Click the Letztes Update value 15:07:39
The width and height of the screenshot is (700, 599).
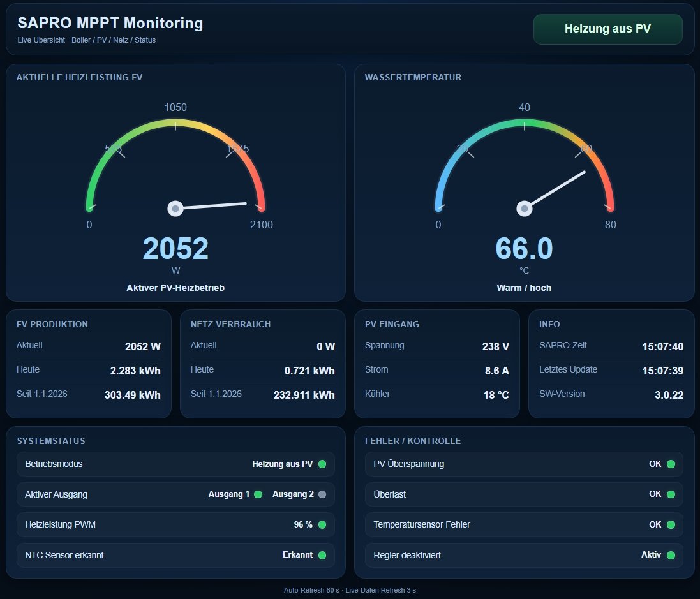[662, 371]
